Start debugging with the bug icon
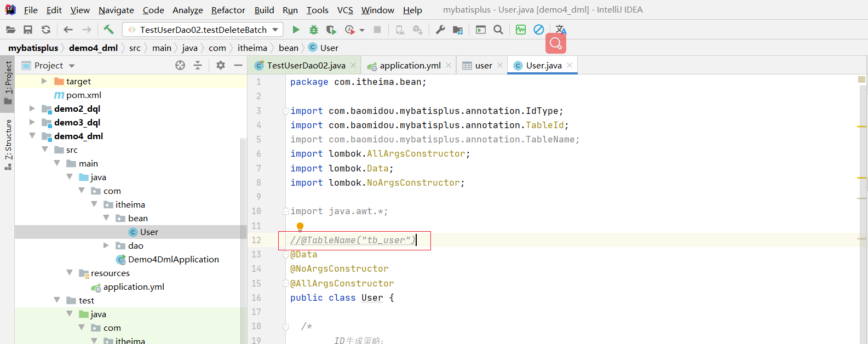868x344 pixels. pyautogui.click(x=314, y=30)
